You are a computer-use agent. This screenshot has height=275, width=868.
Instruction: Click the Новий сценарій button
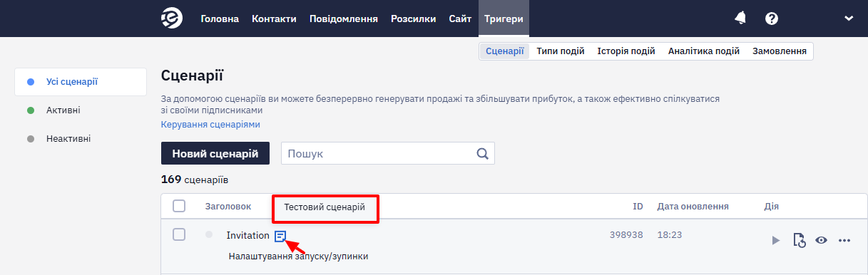point(215,153)
